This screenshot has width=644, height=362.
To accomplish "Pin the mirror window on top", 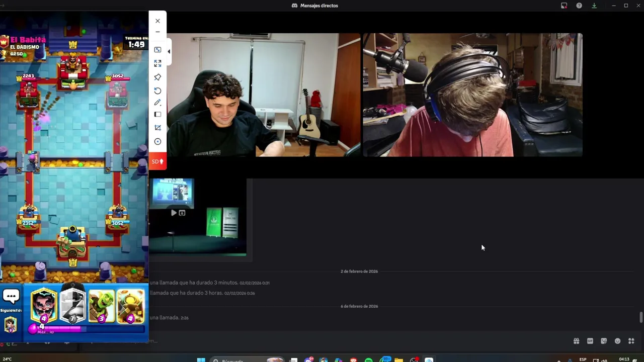I will pyautogui.click(x=157, y=77).
